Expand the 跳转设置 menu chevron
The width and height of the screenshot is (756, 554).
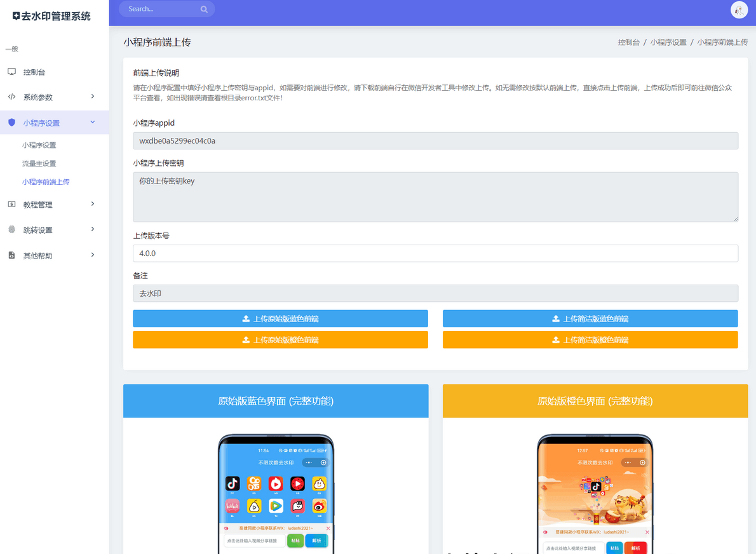click(x=93, y=229)
